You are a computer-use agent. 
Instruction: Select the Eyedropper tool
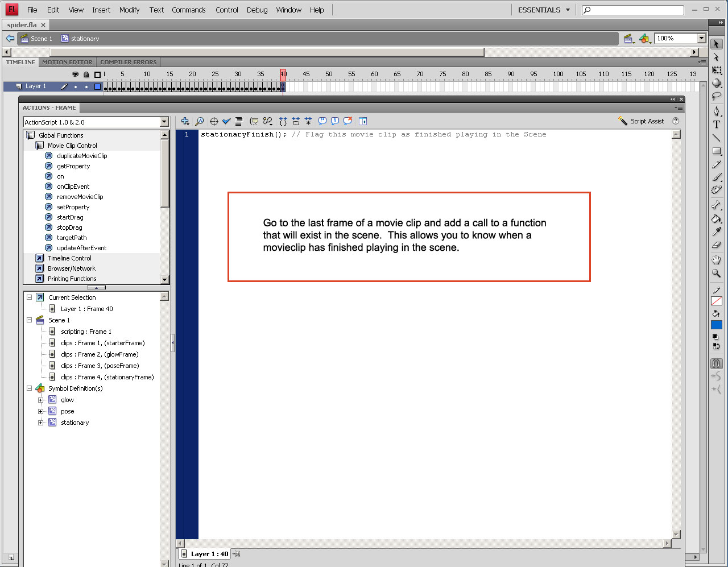[716, 231]
